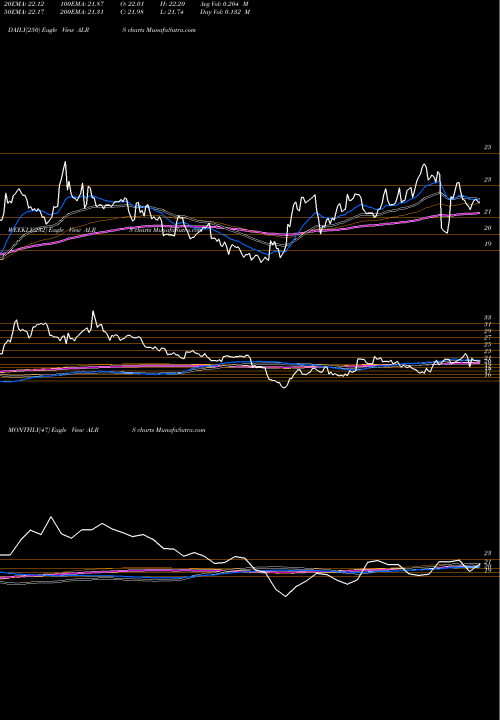The width and height of the screenshot is (500, 720).
Task: Select the MONTHLY(47) Eagle View ALR title
Action: pyautogui.click(x=53, y=430)
